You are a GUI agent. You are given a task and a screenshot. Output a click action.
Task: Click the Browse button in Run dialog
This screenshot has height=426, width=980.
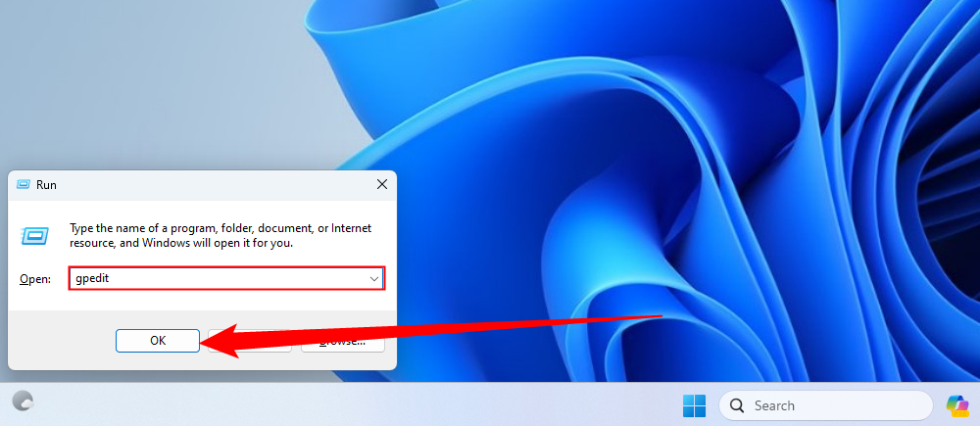click(x=342, y=341)
